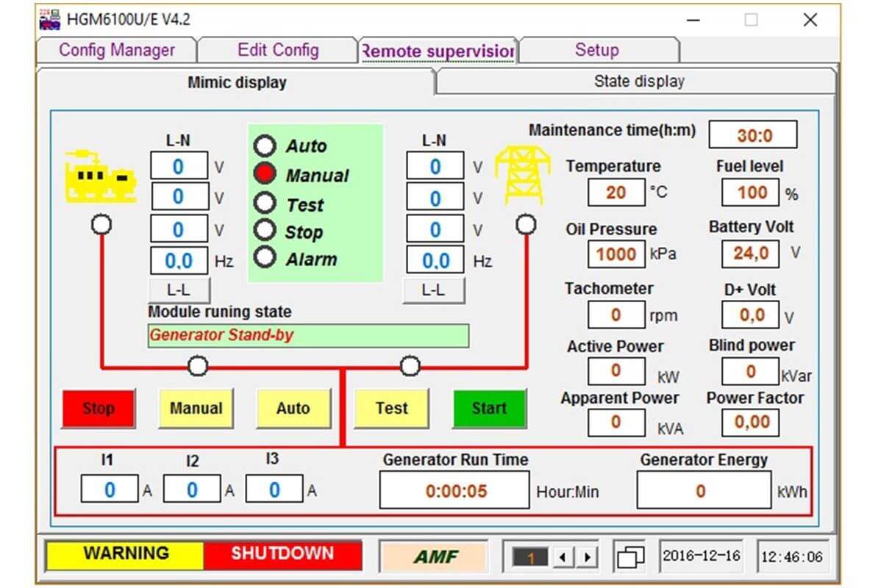Click the yellow generator set icon

[x=101, y=176]
